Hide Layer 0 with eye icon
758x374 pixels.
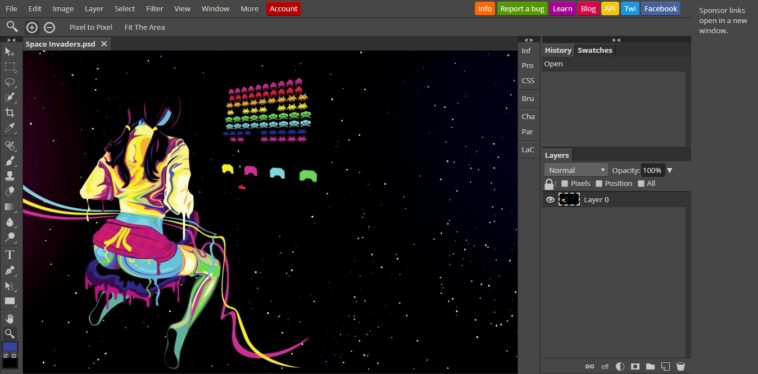(x=550, y=200)
